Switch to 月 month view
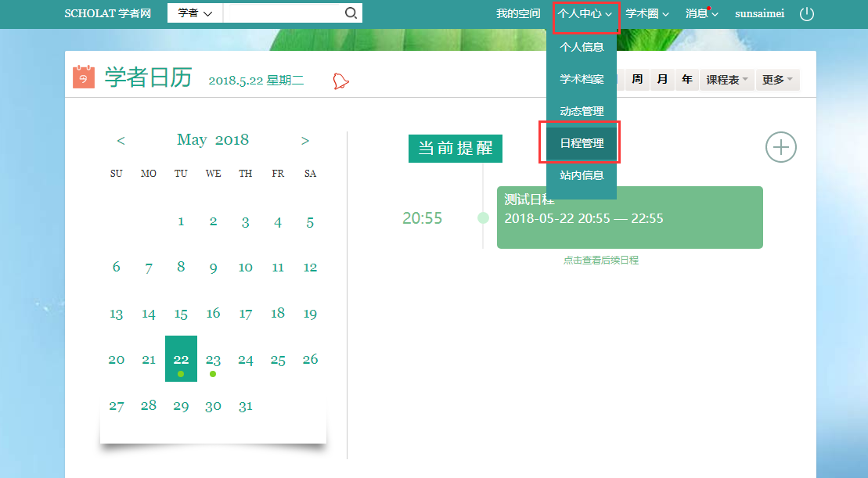This screenshot has height=478, width=868. (x=662, y=80)
